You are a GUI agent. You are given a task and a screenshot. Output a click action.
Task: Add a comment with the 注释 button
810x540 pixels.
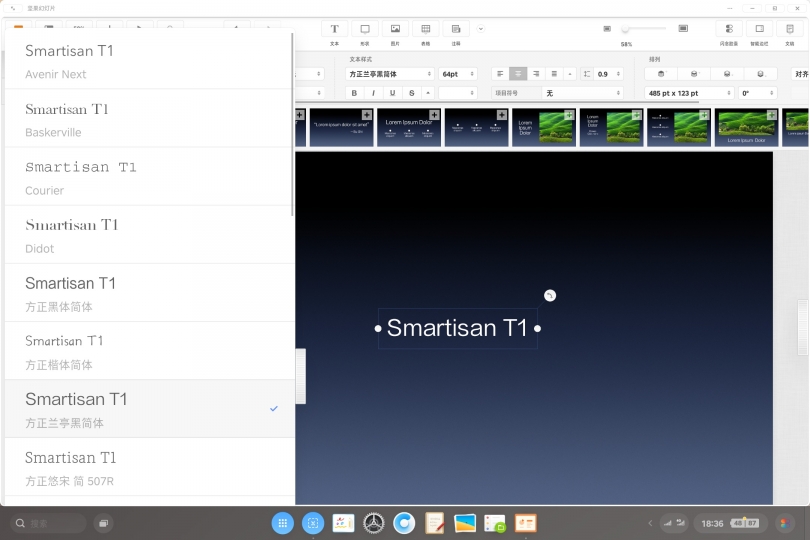pyautogui.click(x=456, y=29)
